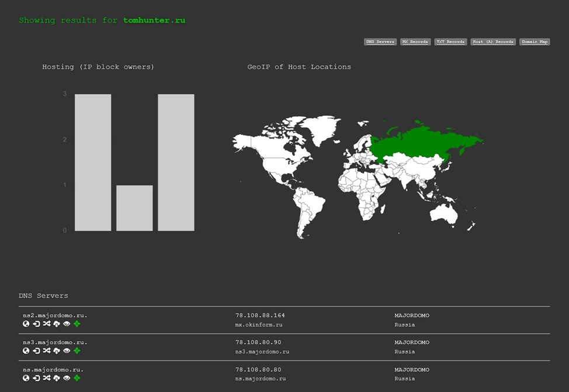The image size is (569, 392).
Task: Open the MX Records section
Action: coord(415,42)
